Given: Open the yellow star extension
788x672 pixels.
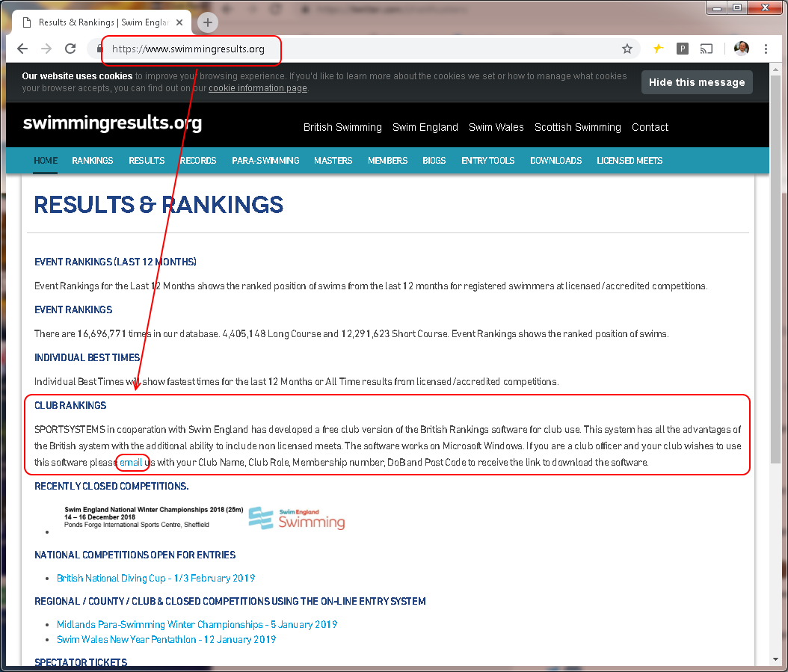Looking at the screenshot, I should pyautogui.click(x=658, y=49).
